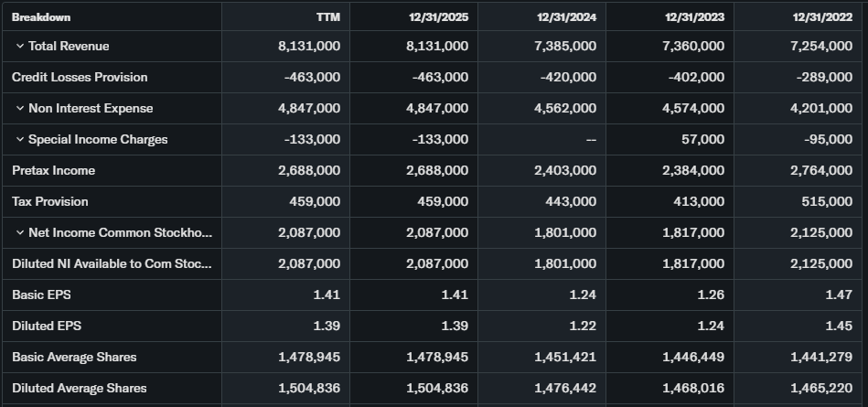Click the Diluted Average Shares label
Image resolution: width=868 pixels, height=407 pixels.
pyautogui.click(x=79, y=389)
